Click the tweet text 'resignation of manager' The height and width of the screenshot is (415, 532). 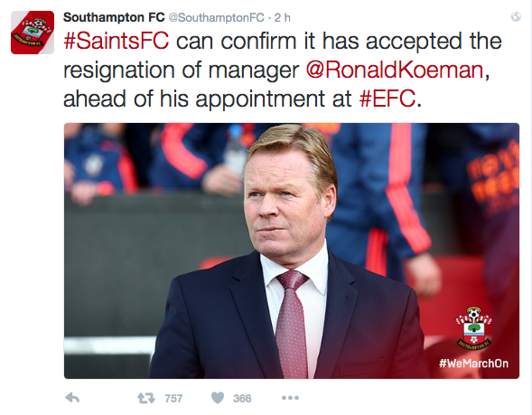tap(182, 71)
